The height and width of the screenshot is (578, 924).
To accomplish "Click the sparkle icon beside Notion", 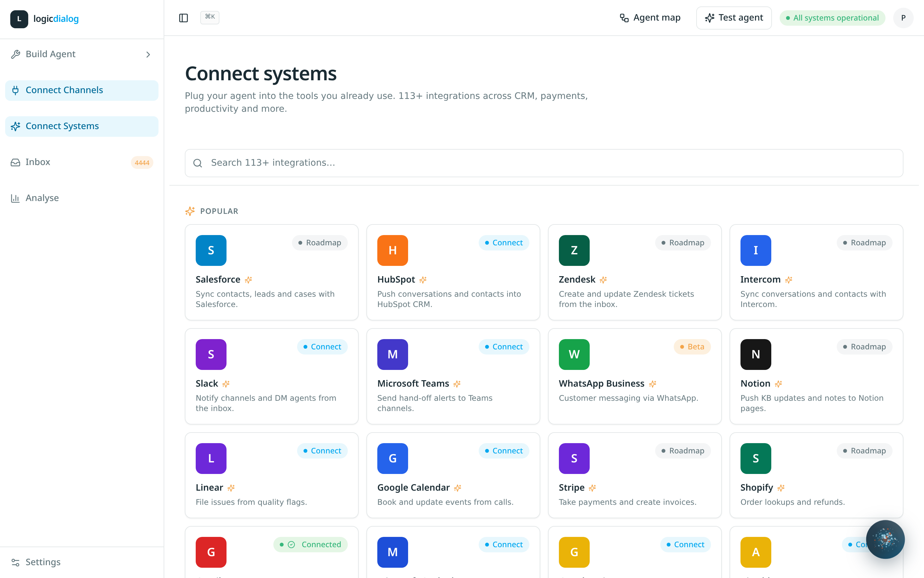I will [x=778, y=384].
